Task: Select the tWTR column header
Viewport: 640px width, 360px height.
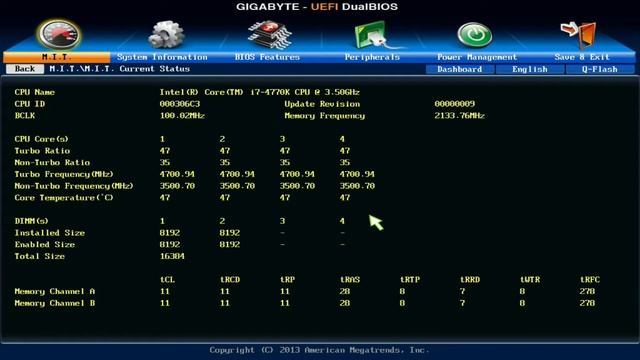Action: click(x=530, y=280)
